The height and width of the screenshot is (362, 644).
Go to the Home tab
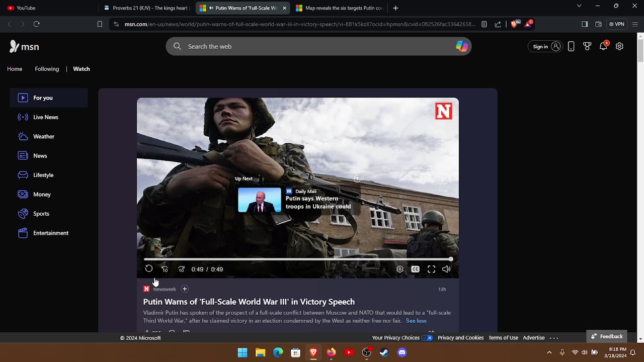click(x=15, y=69)
